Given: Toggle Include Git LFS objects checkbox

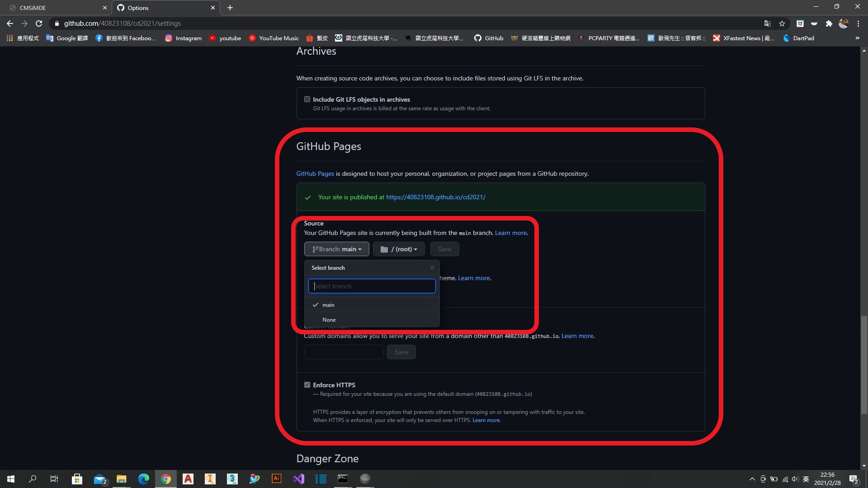Looking at the screenshot, I should point(307,99).
